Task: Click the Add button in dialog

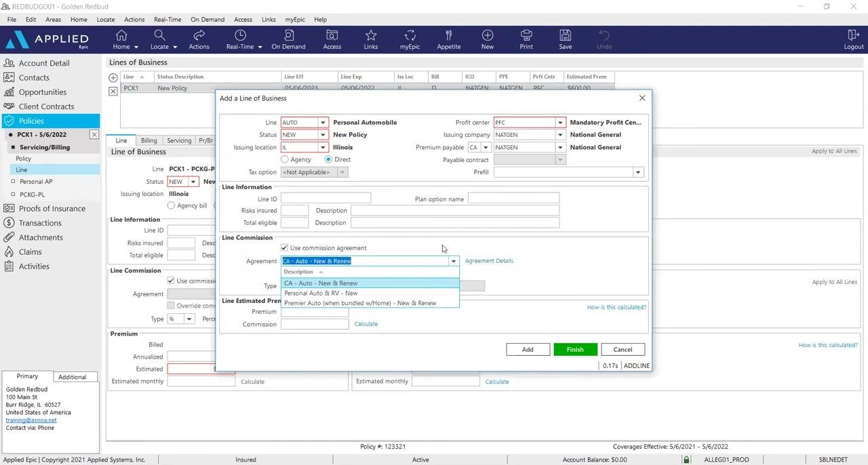Action: (x=528, y=350)
